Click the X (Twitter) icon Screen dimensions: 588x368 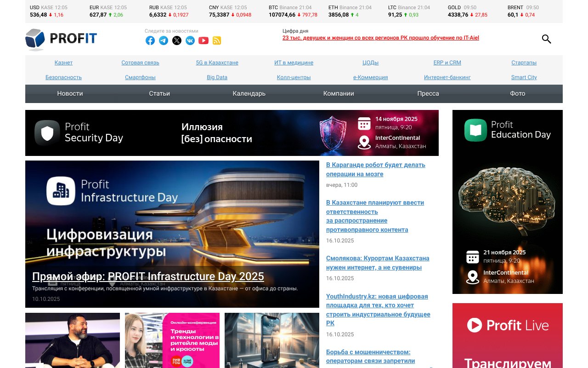pyautogui.click(x=177, y=40)
